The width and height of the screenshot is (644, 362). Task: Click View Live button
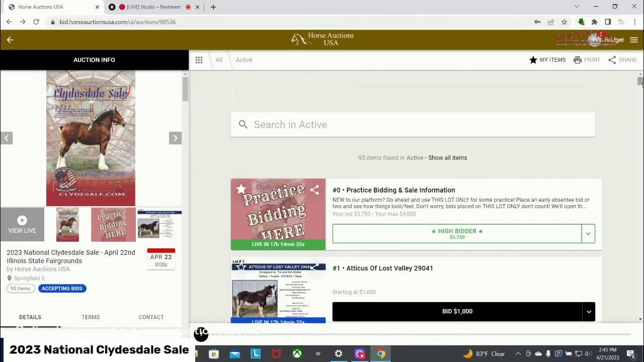22,225
